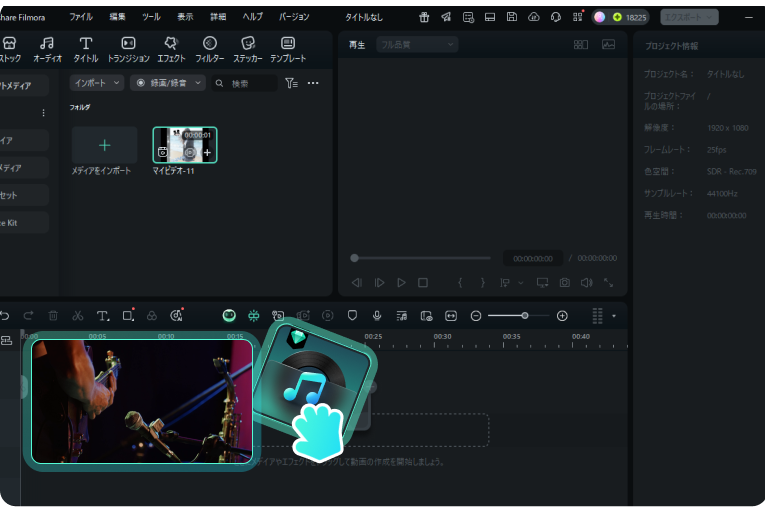Open the ファイル menu

(x=81, y=17)
